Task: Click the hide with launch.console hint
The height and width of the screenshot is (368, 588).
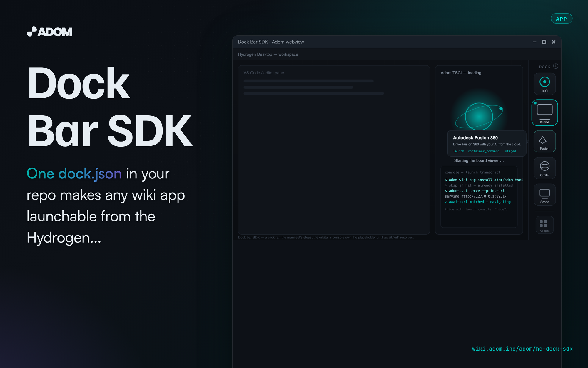Action: click(476, 209)
